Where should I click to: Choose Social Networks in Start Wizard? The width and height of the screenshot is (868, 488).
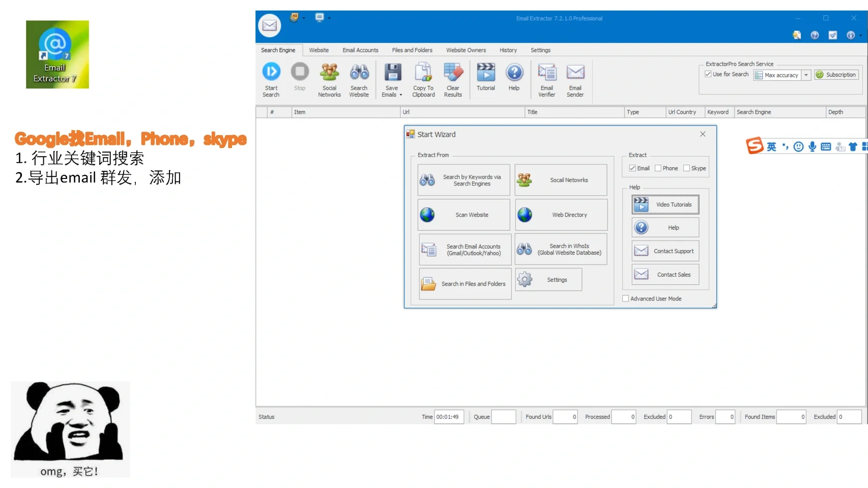point(561,180)
